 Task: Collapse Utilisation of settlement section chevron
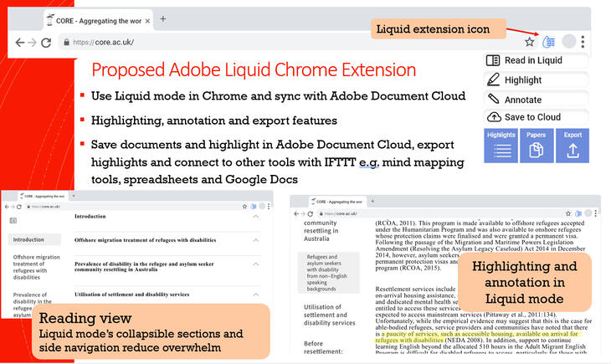point(255,295)
